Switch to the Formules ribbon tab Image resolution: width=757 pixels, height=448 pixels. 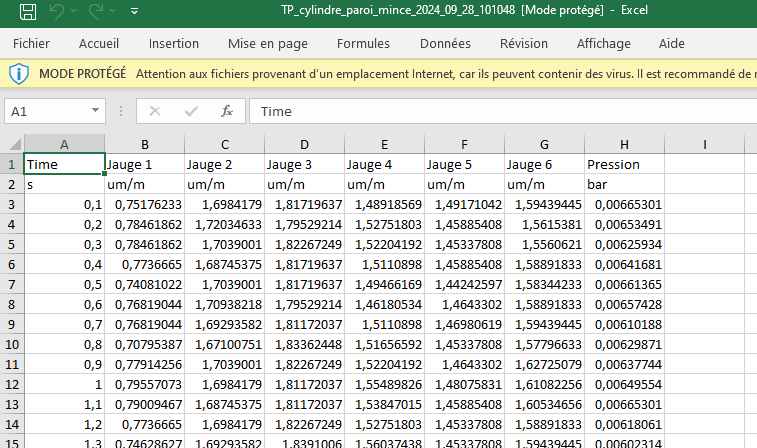(363, 44)
